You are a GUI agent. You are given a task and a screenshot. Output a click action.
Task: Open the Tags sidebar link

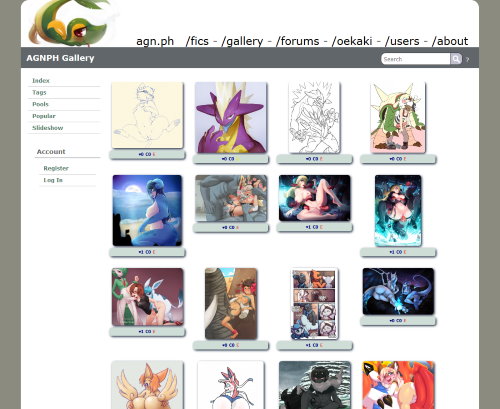click(39, 92)
